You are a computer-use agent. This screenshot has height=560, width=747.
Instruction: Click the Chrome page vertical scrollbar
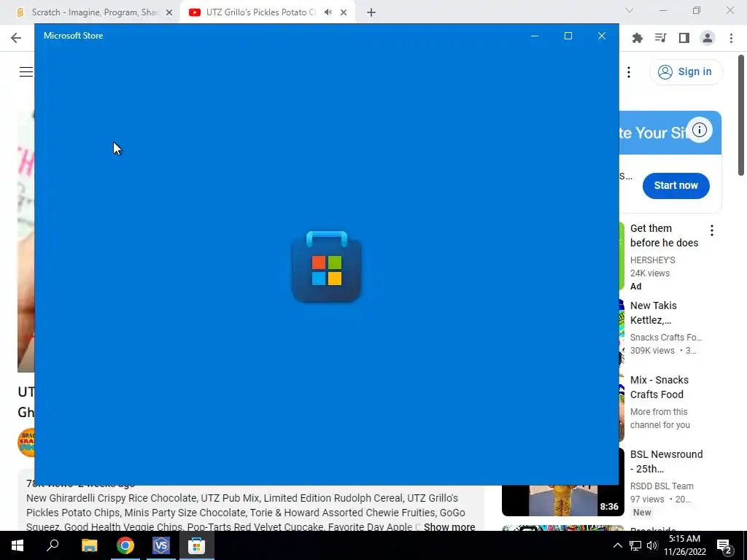coord(741,116)
